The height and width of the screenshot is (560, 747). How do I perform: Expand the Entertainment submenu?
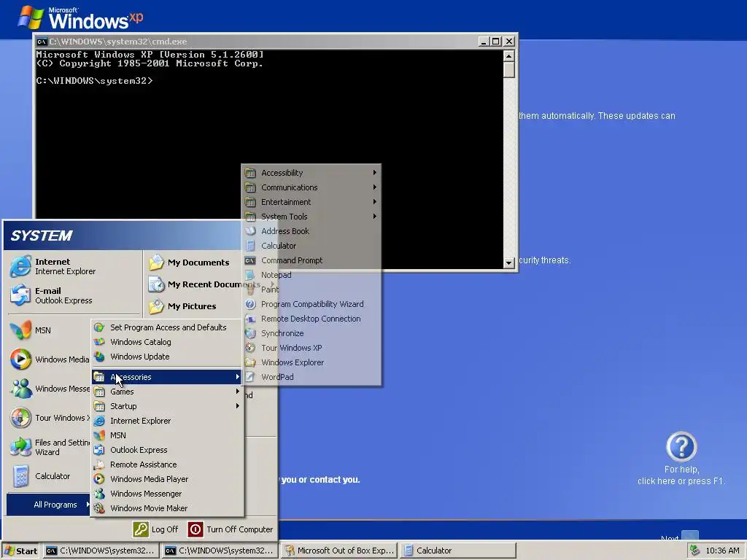[311, 203]
